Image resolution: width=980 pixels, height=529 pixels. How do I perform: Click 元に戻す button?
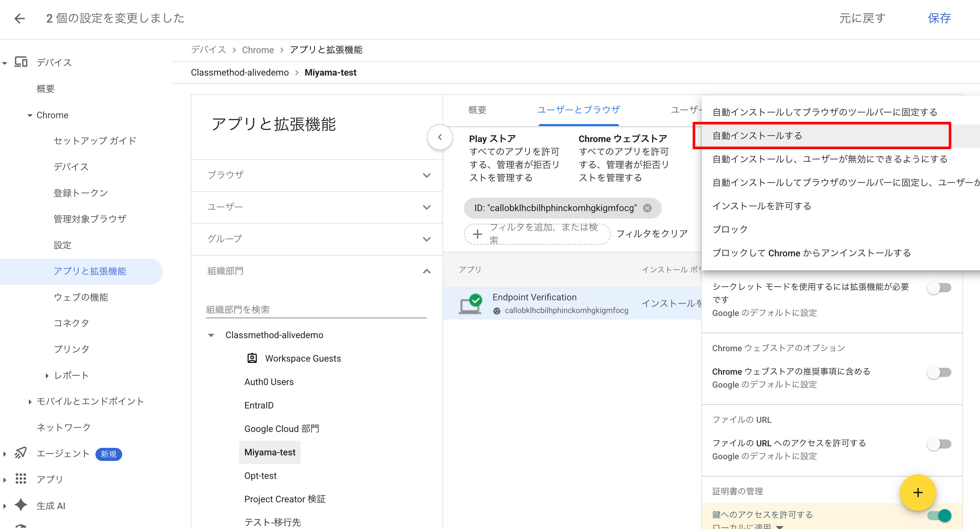pos(862,18)
